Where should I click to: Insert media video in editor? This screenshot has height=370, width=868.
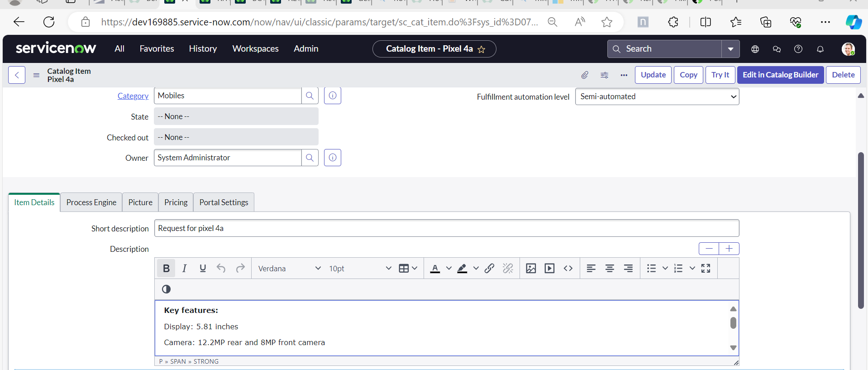[x=549, y=269]
